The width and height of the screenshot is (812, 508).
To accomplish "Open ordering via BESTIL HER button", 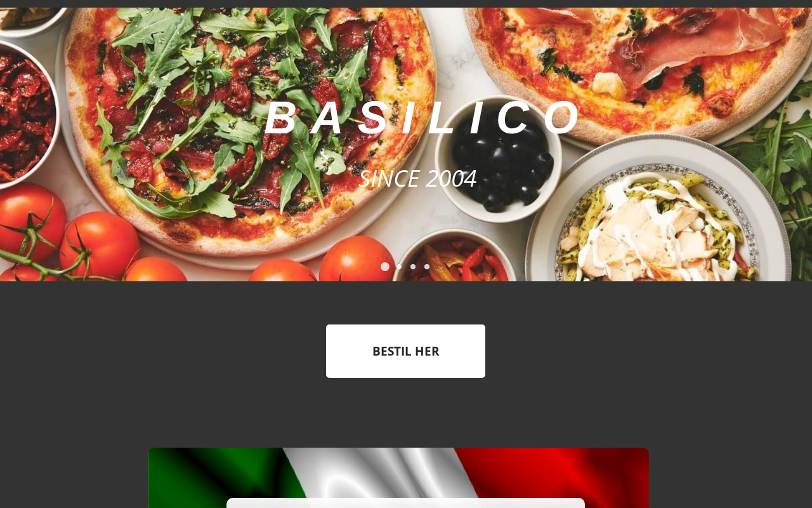I will [x=405, y=351].
